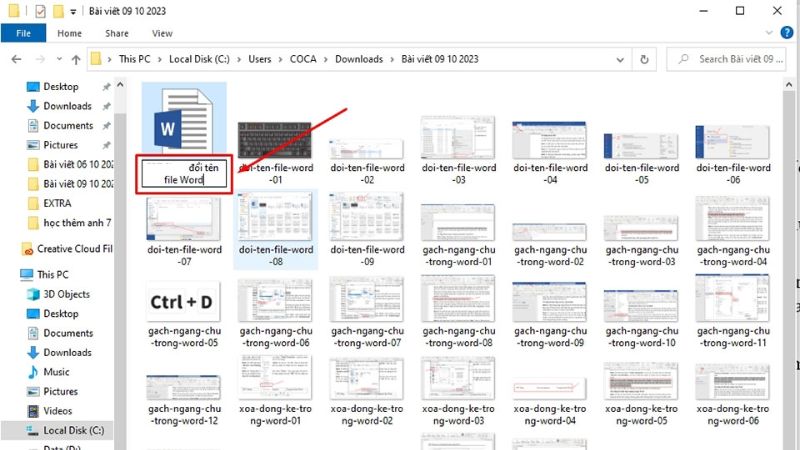Image resolution: width=800 pixels, height=450 pixels.
Task: Open the File menu tab
Action: (x=22, y=33)
